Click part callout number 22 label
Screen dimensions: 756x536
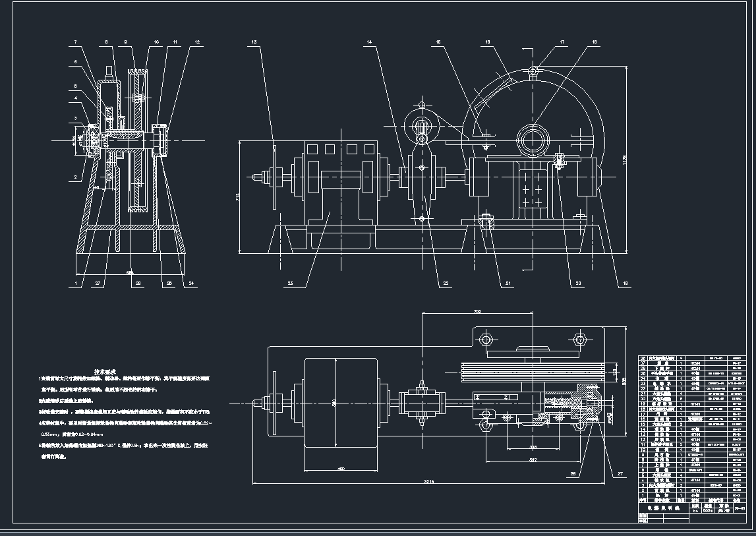pos(446,283)
